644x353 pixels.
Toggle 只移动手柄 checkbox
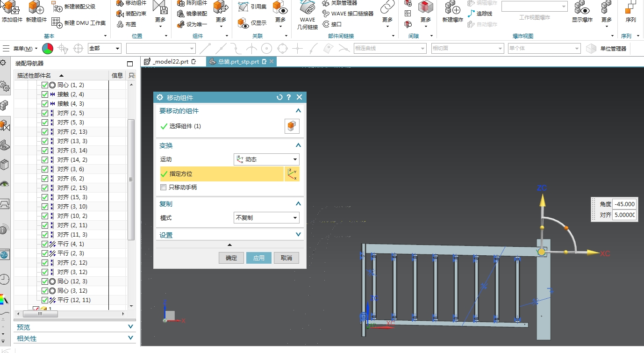[x=163, y=187]
